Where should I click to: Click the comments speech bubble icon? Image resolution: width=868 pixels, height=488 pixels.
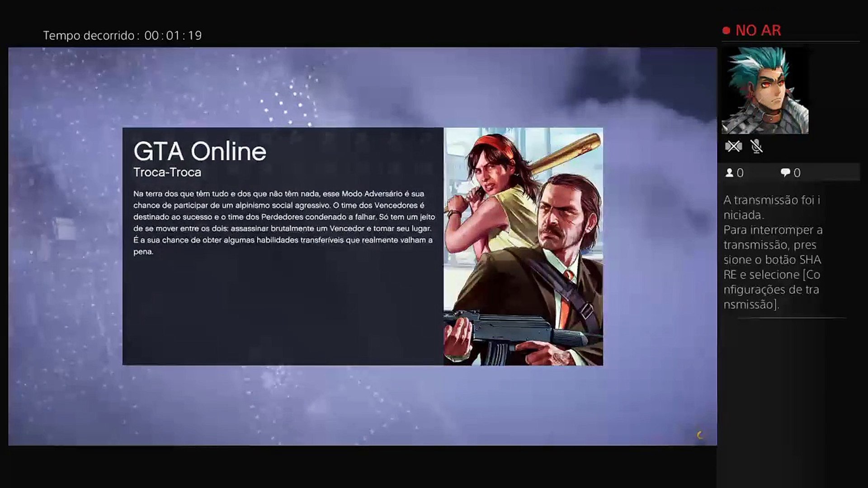[x=785, y=173]
